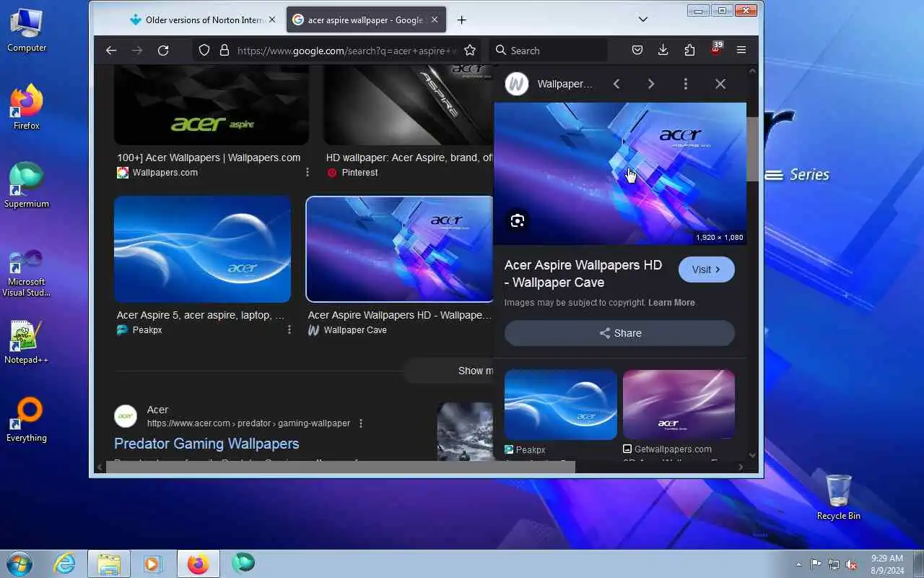
Task: Open Windows Media Player from taskbar
Action: tap(153, 564)
